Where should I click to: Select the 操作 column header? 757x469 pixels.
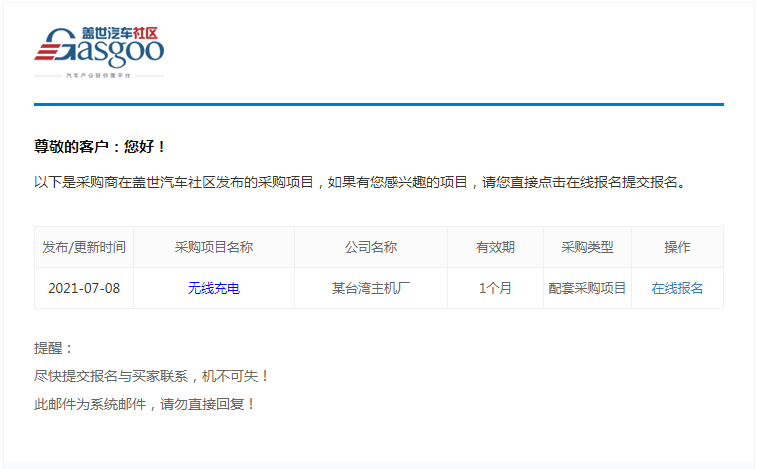coord(677,247)
